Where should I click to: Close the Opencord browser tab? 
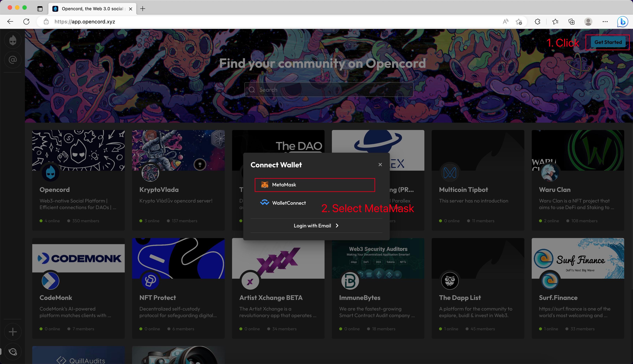coord(130,9)
